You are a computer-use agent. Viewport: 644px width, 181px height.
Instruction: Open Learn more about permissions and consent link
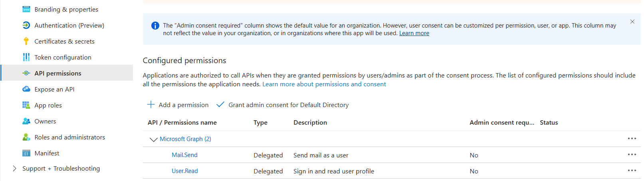(324, 84)
